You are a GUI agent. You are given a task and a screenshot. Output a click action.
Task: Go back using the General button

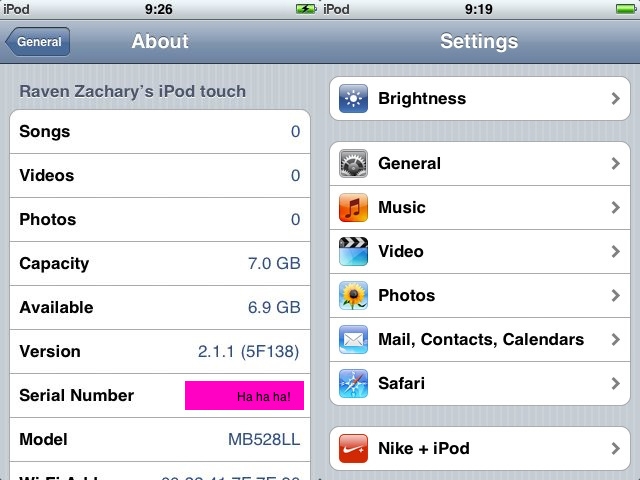click(38, 42)
